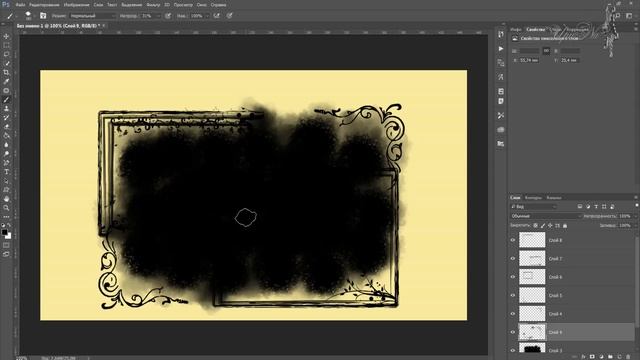640x360 pixels.
Task: Select the Blur tool
Action: (6, 144)
